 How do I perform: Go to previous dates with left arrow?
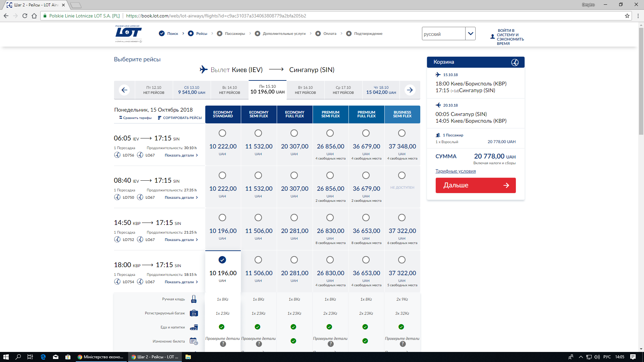pos(124,90)
